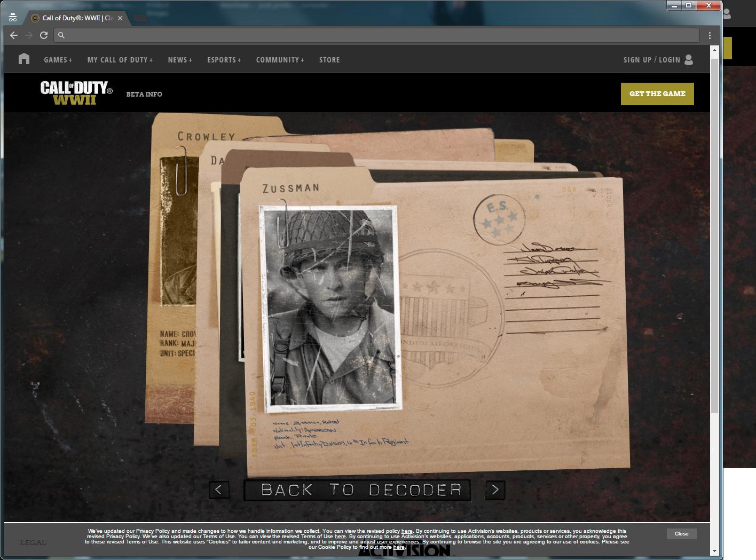Screen dimensions: 756x560
Task: Expand the Community menu
Action: tap(280, 60)
